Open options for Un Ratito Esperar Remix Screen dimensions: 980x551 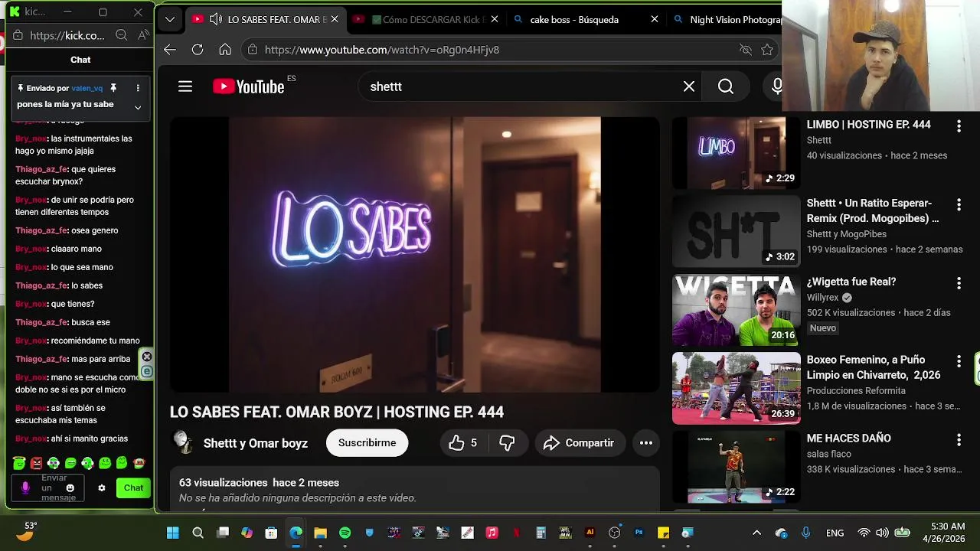point(959,205)
